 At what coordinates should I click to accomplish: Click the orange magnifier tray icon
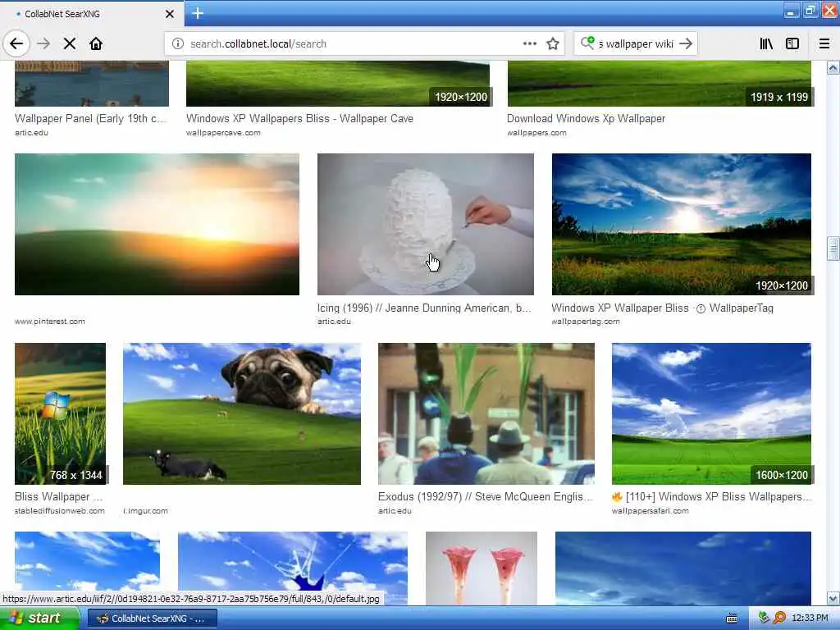(x=779, y=618)
